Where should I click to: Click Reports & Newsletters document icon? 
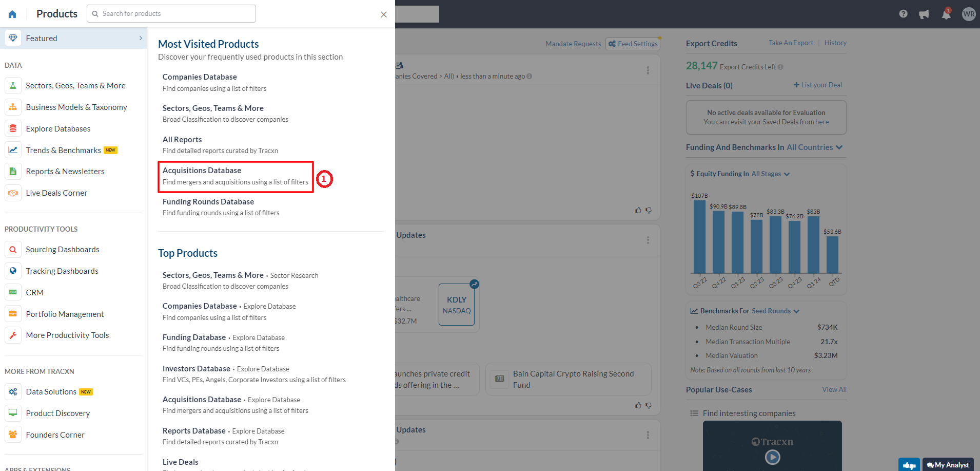(13, 171)
